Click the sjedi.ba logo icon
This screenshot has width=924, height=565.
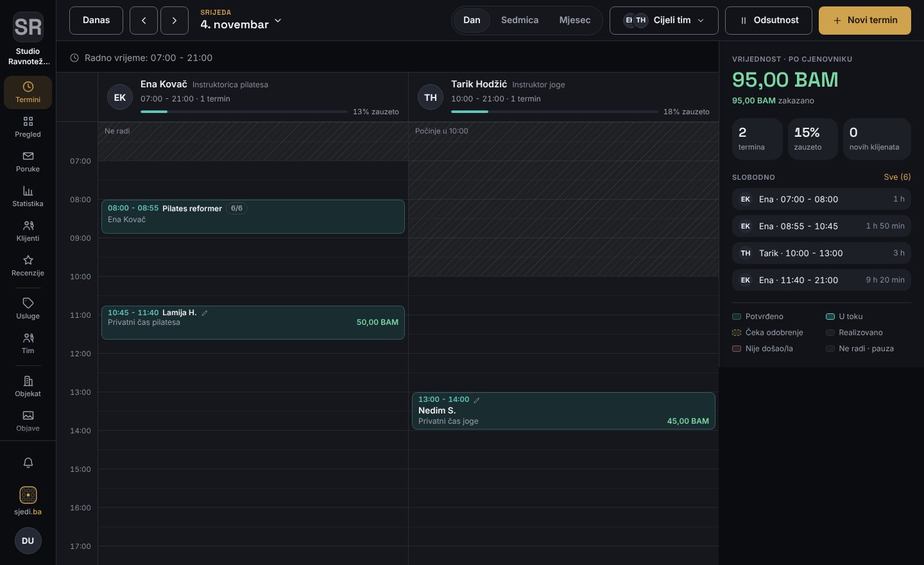click(x=28, y=495)
